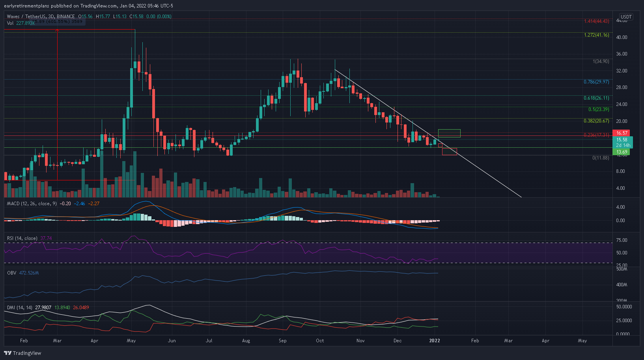Click the TradingView logo at bottom left
This screenshot has height=360, width=644.
23,353
